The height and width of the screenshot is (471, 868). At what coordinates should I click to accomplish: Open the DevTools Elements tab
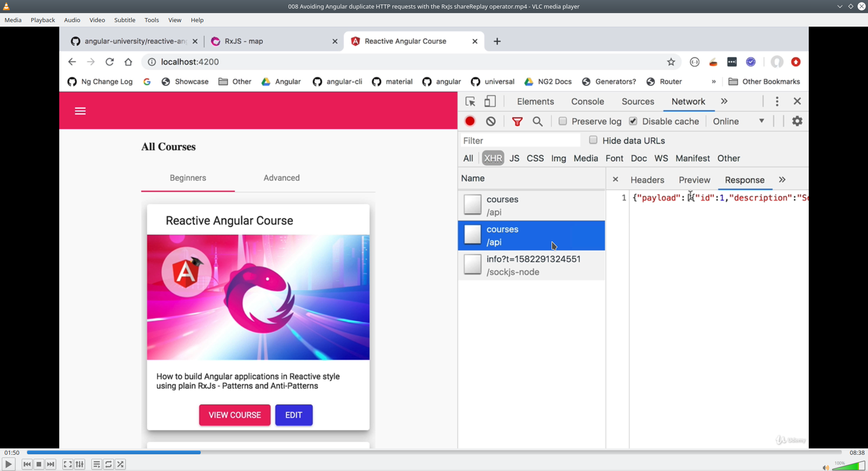(x=535, y=102)
